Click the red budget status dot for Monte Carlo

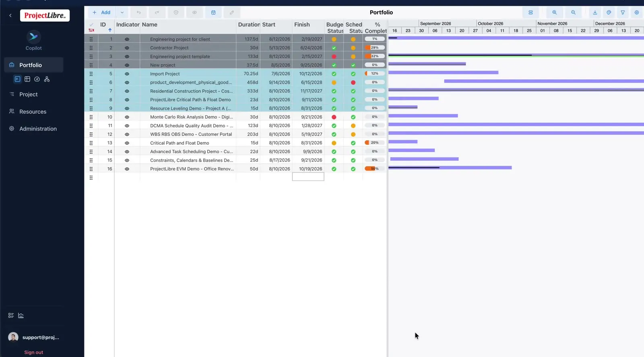point(334,117)
